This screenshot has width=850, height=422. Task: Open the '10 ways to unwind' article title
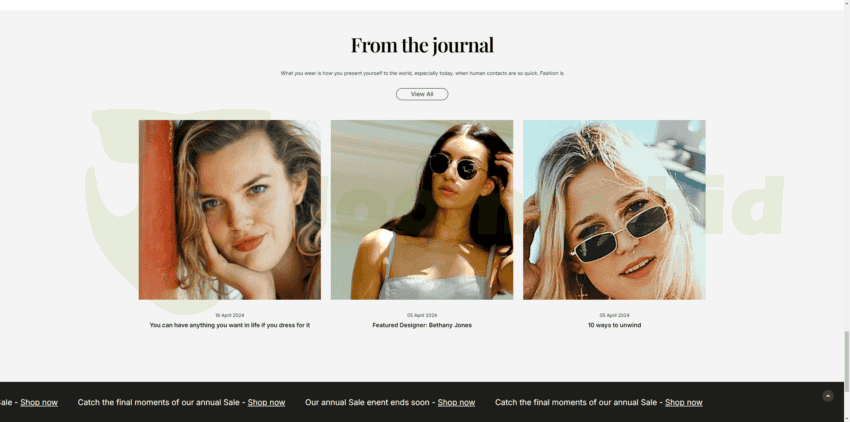(x=614, y=325)
